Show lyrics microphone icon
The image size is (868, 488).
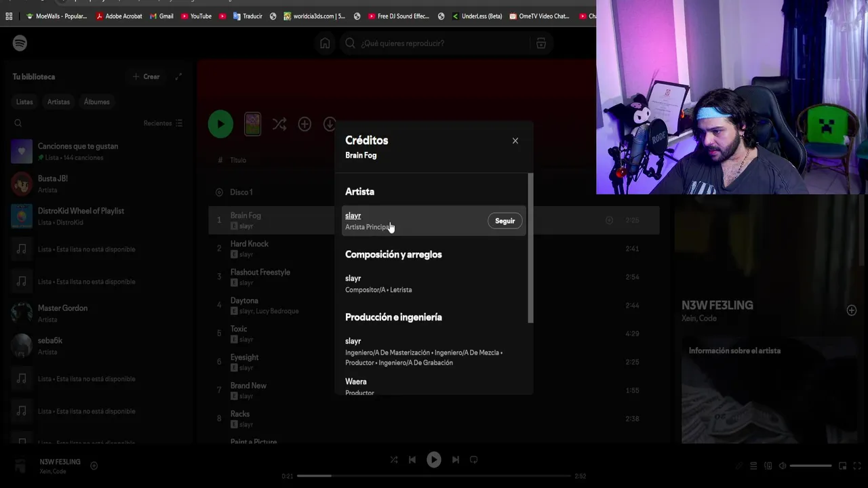click(738, 466)
